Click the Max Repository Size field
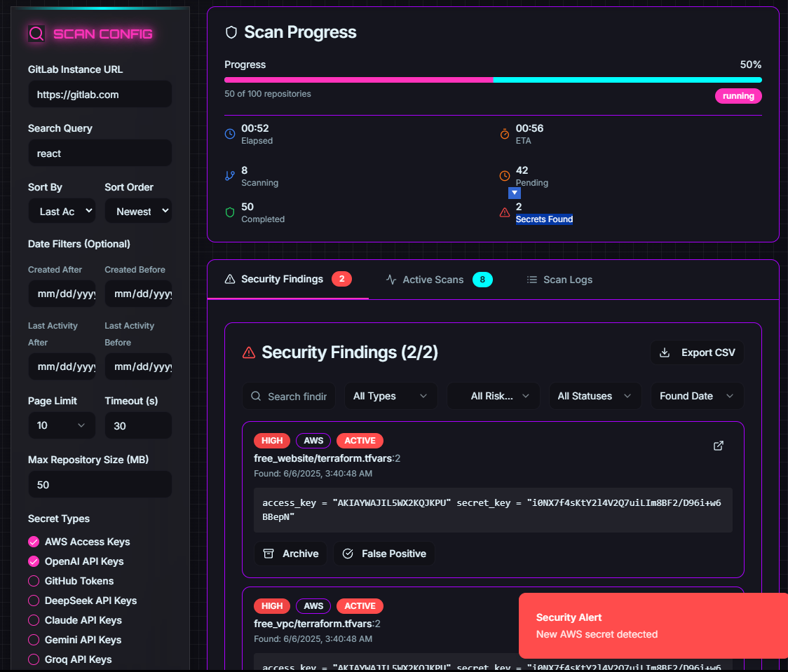 (100, 484)
